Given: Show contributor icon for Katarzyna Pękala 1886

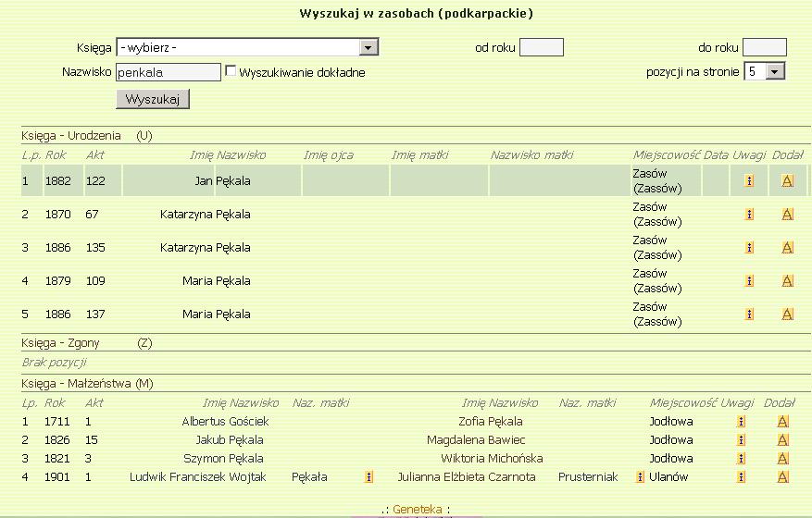Looking at the screenshot, I should (787, 247).
